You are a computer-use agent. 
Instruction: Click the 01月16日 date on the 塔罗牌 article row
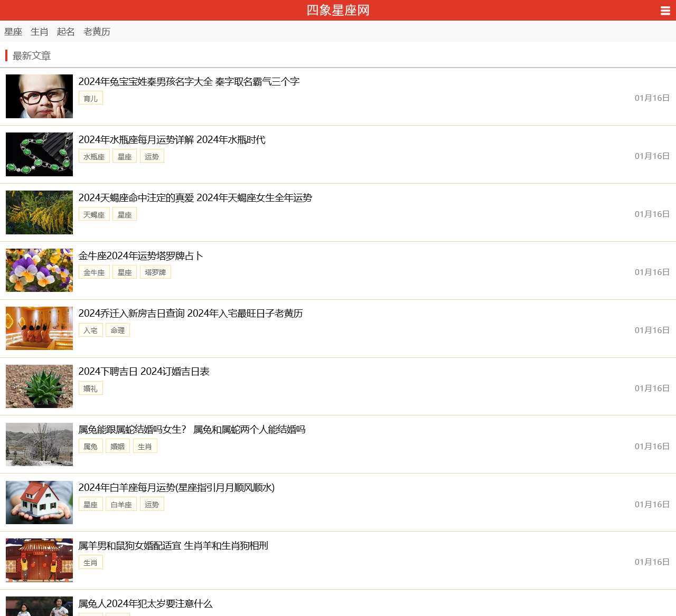[x=652, y=272]
